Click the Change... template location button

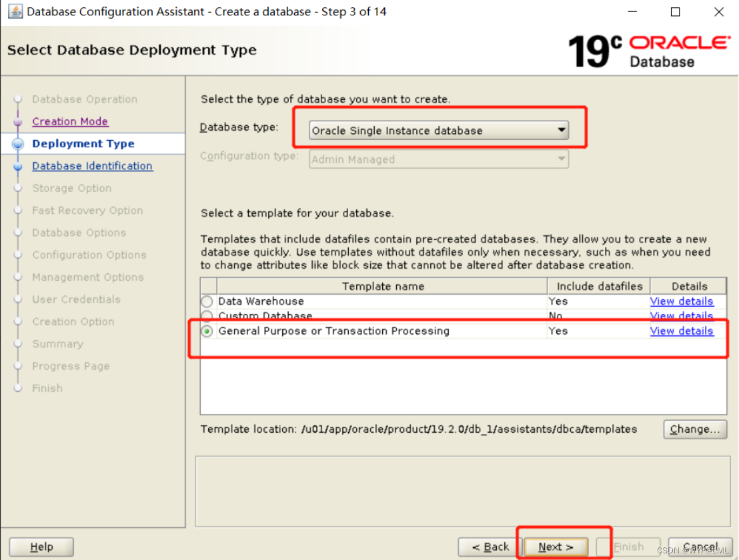point(695,429)
